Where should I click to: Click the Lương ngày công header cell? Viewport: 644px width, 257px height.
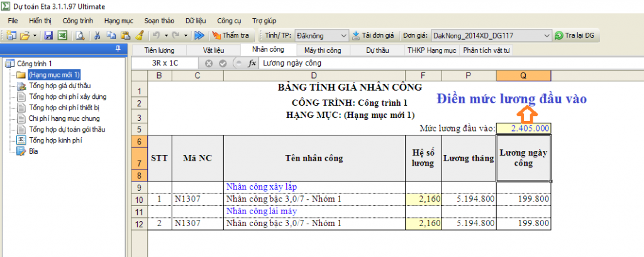coord(524,158)
